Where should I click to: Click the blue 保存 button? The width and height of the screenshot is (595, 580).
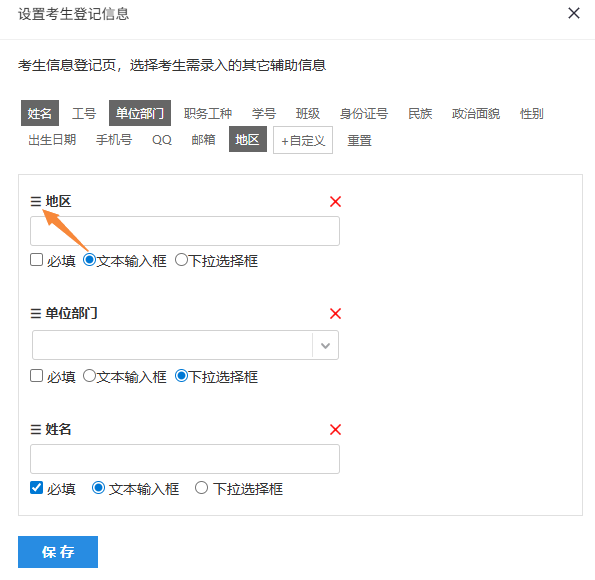(x=58, y=552)
